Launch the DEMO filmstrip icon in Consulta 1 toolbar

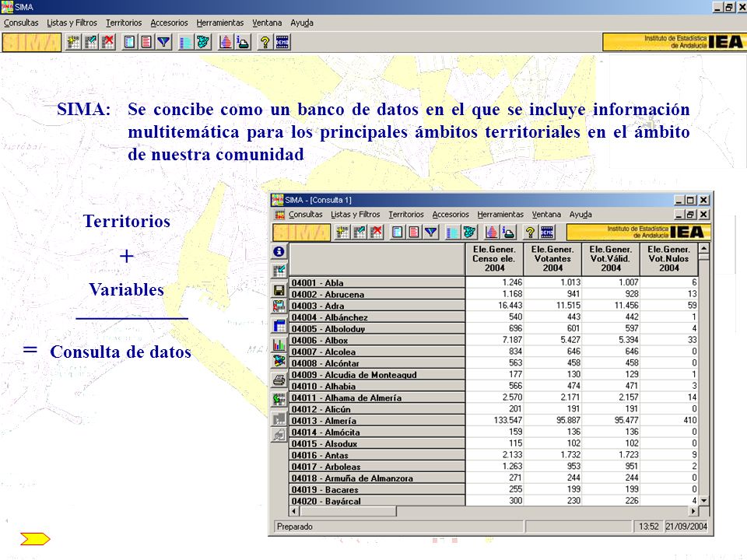click(x=547, y=233)
